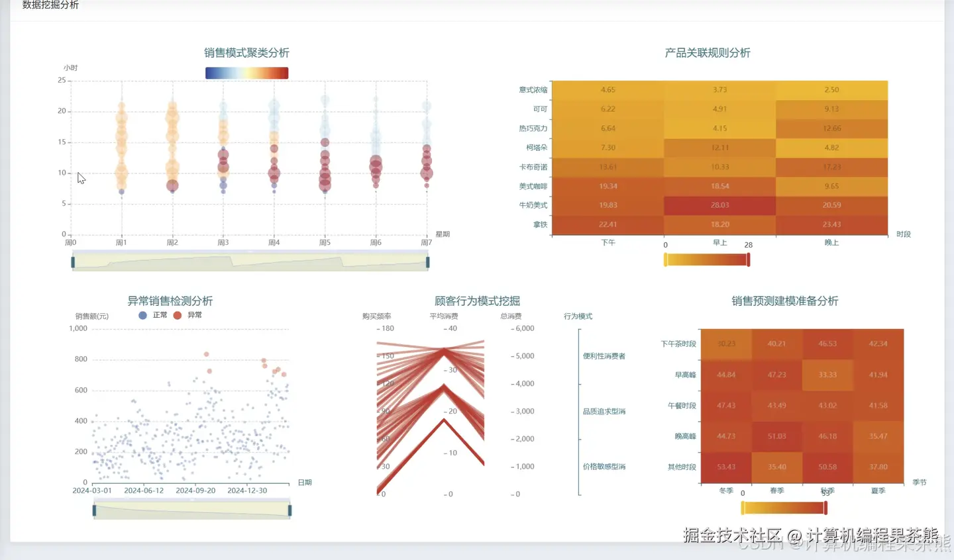This screenshot has width=954, height=560.
Task: Click heatmap cell 33.33 in 早高峰 row
Action: tap(827, 375)
